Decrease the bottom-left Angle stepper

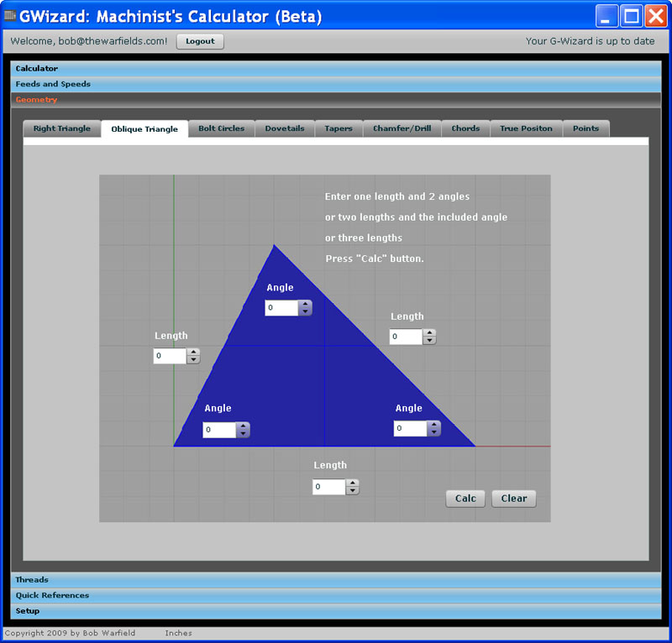tap(243, 433)
